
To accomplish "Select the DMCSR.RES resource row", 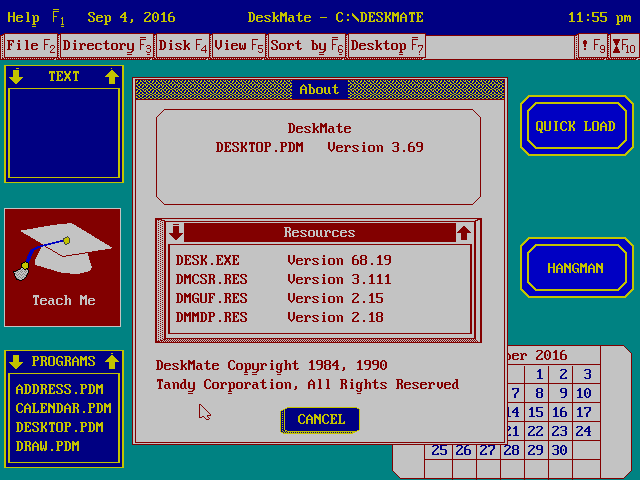I will (x=320, y=280).
